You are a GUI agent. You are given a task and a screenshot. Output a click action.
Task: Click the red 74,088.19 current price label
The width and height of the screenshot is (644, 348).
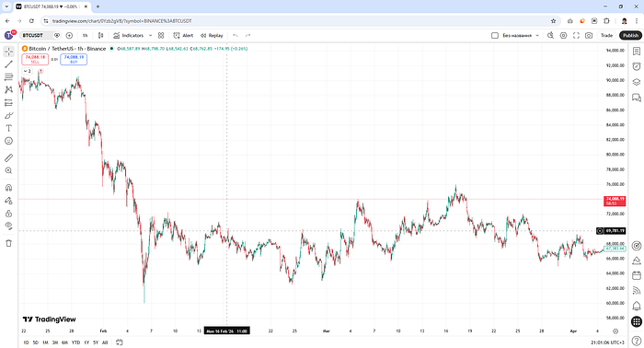pos(615,201)
